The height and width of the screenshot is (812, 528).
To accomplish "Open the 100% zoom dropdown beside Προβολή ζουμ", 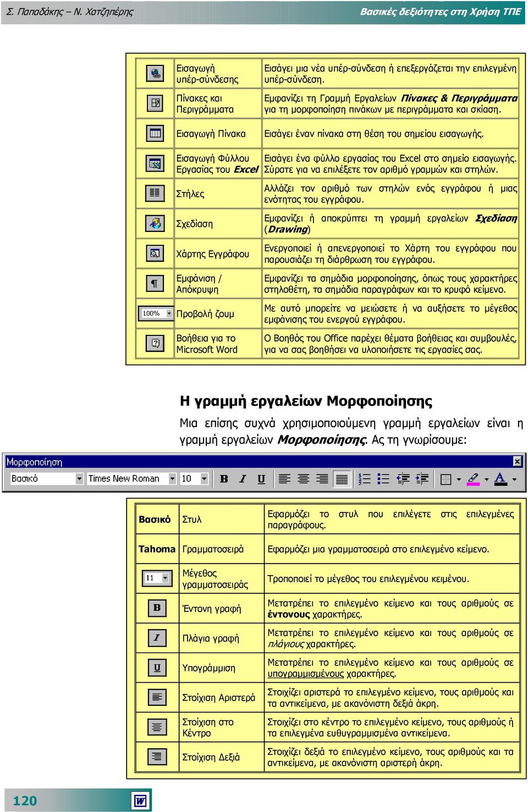I will click(169, 313).
